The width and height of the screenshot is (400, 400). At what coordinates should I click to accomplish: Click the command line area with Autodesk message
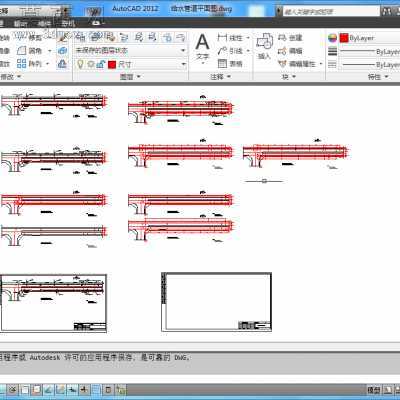pos(200,362)
